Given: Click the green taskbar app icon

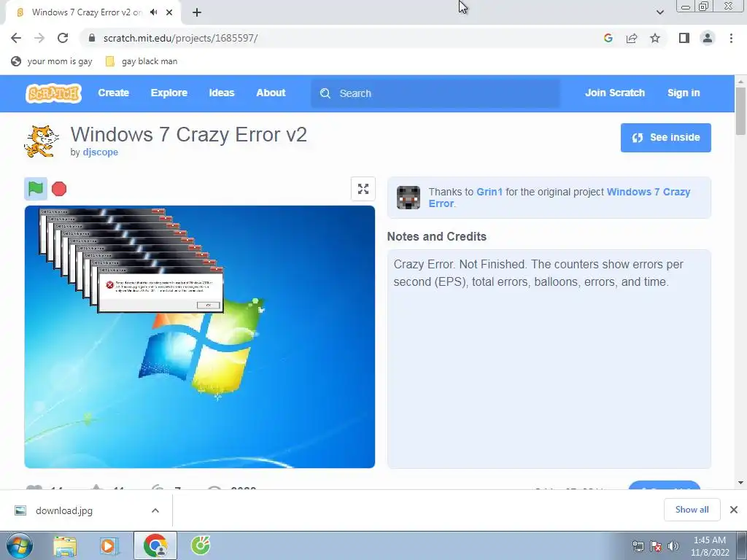Looking at the screenshot, I should click(201, 545).
